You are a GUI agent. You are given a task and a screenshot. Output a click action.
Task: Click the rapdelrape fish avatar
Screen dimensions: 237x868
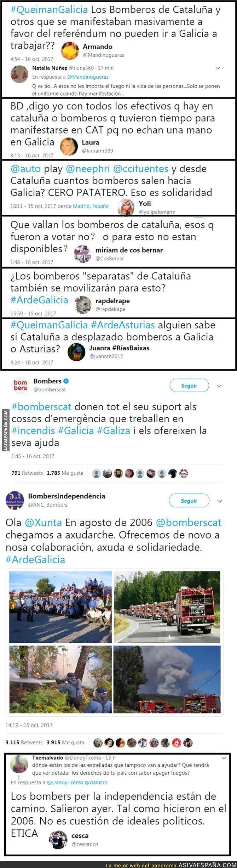coord(83,304)
